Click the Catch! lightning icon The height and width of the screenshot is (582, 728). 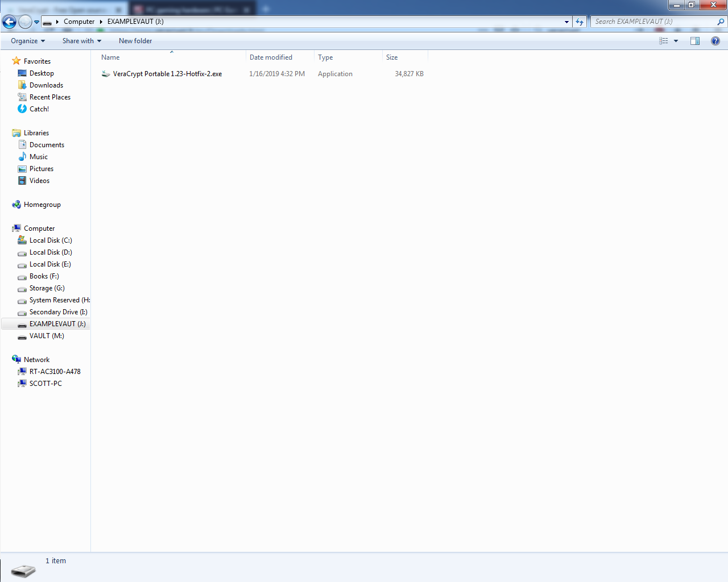(22, 109)
